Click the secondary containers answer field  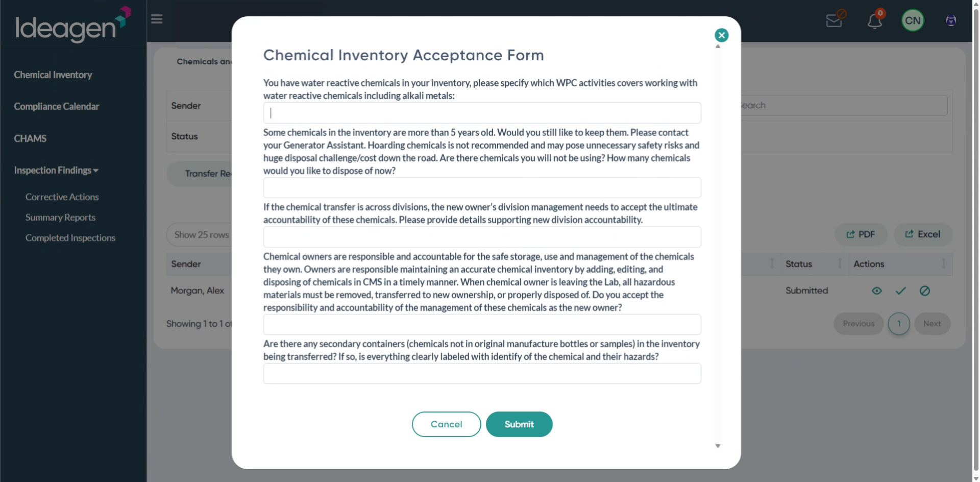click(482, 374)
